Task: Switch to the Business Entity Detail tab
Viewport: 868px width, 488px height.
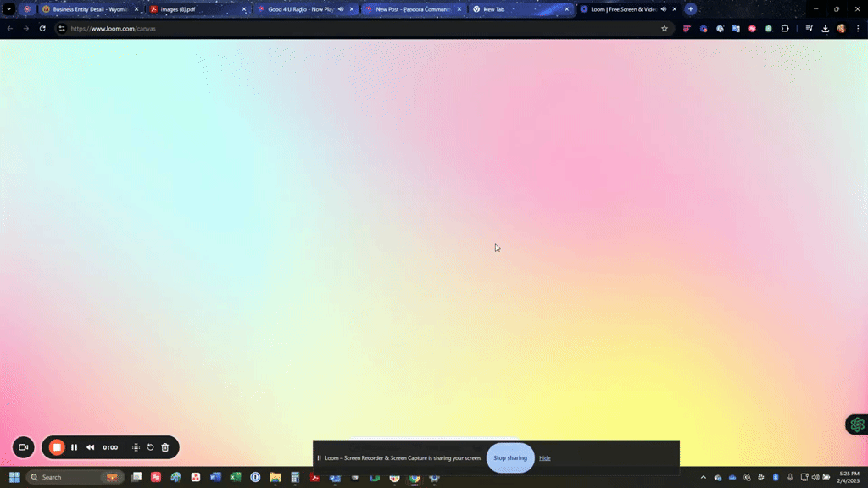Action: tap(90, 9)
